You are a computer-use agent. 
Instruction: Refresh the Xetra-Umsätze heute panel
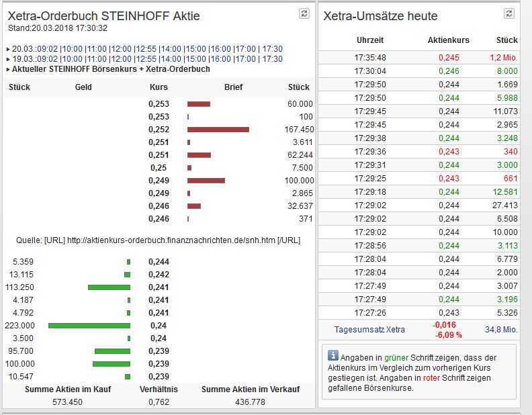[x=509, y=13]
